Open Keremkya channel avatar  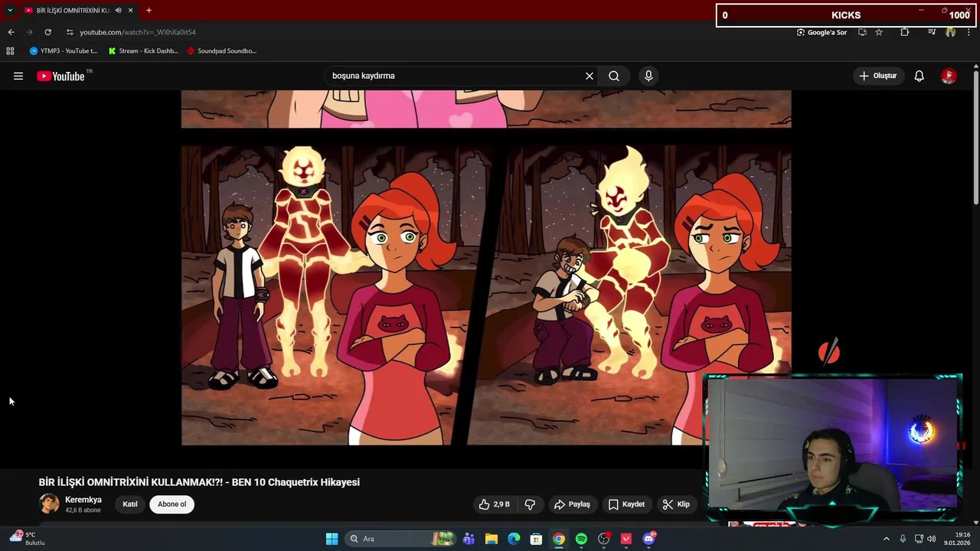(x=49, y=504)
